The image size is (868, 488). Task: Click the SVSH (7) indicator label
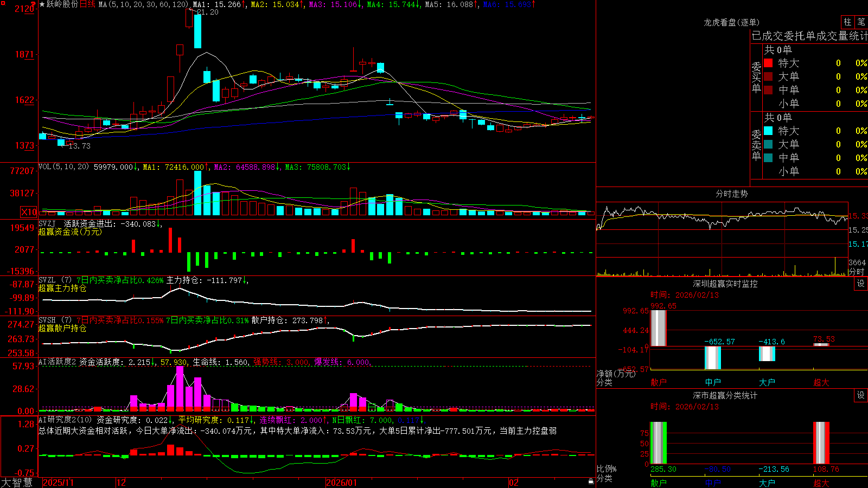coord(55,320)
